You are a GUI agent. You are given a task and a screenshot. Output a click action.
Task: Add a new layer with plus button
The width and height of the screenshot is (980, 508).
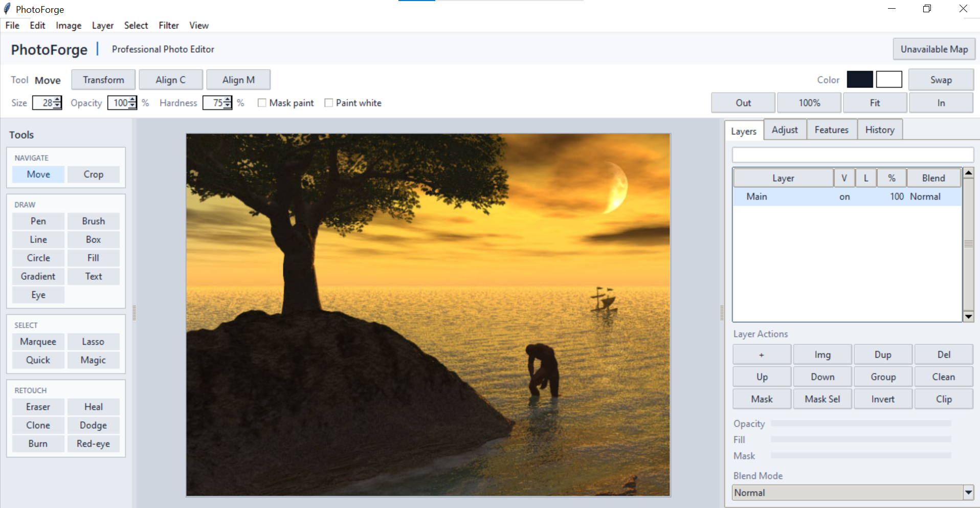762,355
